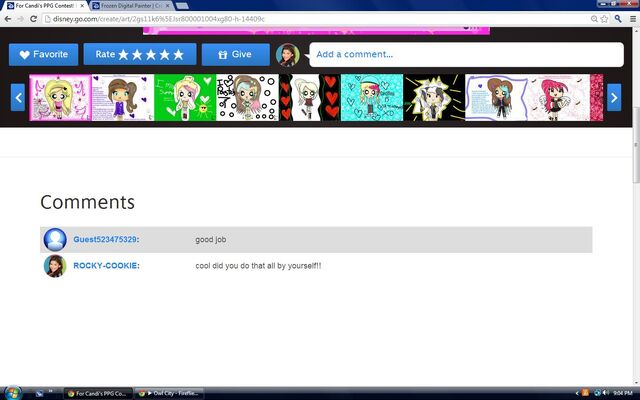
Task: Open Guest523475329 profile link
Action: (x=106, y=240)
